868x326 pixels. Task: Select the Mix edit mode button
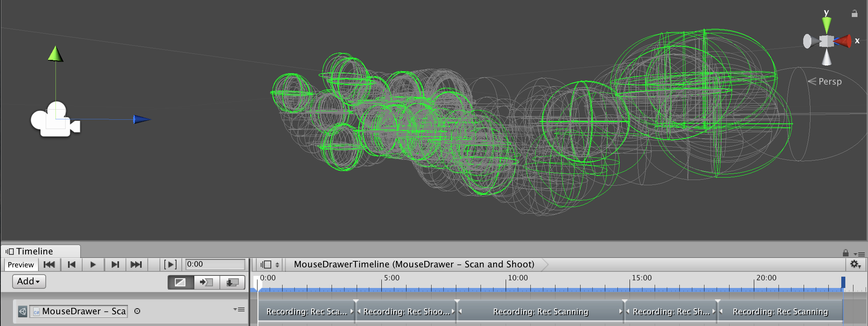(181, 282)
